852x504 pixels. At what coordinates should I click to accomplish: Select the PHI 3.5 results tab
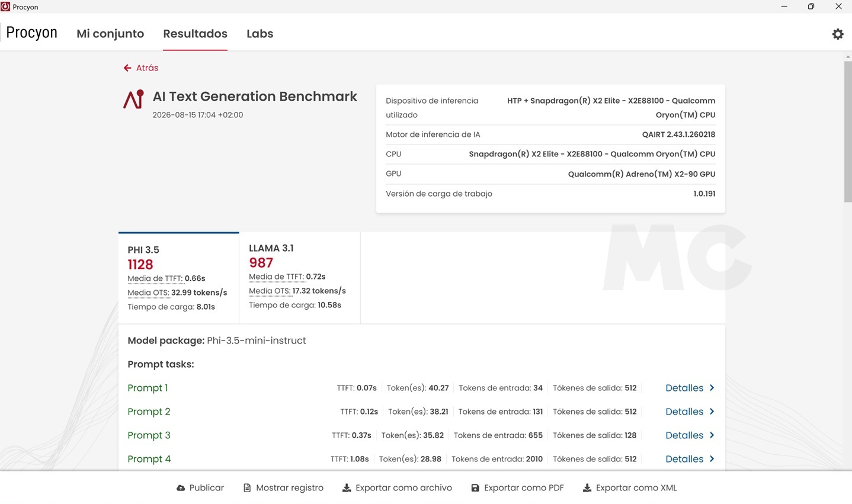(x=179, y=278)
